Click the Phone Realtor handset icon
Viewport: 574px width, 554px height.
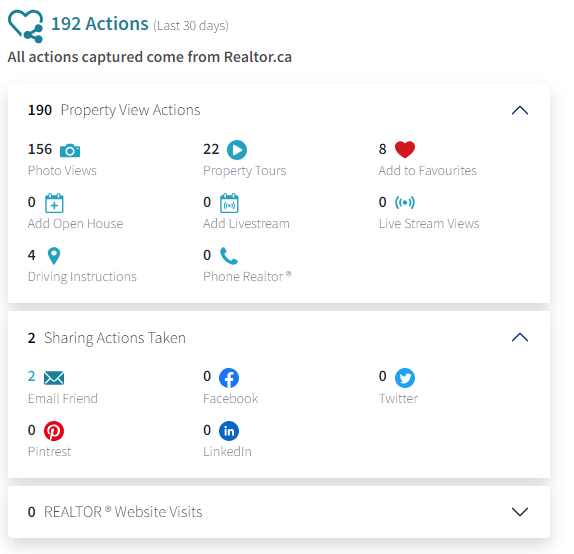click(229, 256)
